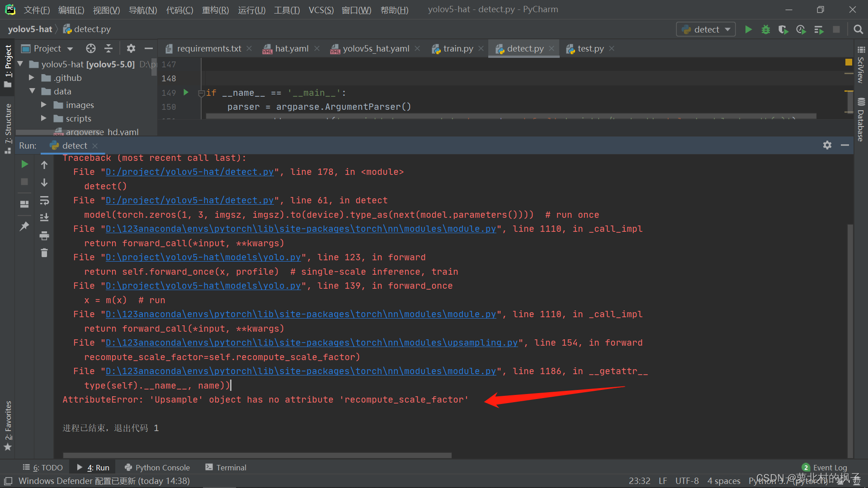Image resolution: width=868 pixels, height=488 pixels.
Task: Click the editor horizontal scrollbar
Action: (x=511, y=116)
